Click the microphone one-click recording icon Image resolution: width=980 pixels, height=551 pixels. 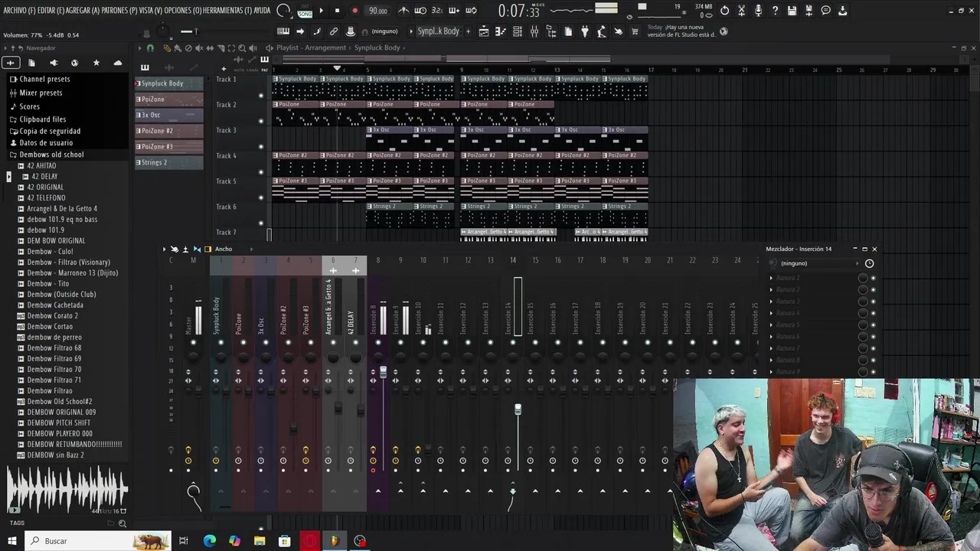click(758, 11)
